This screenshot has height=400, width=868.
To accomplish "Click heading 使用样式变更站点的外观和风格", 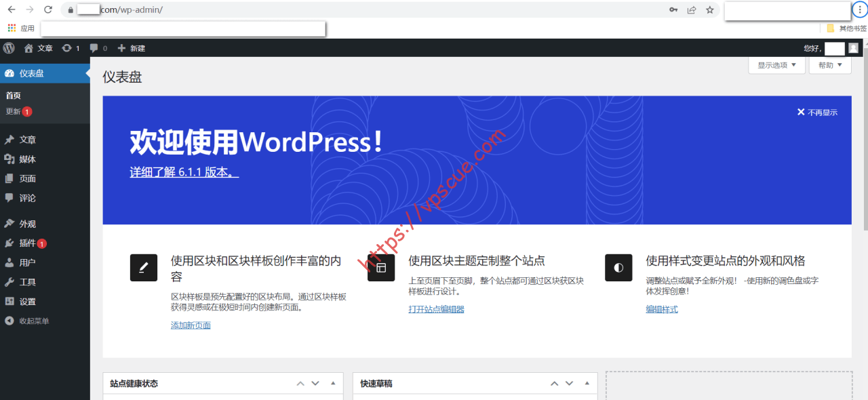I will tap(726, 261).
